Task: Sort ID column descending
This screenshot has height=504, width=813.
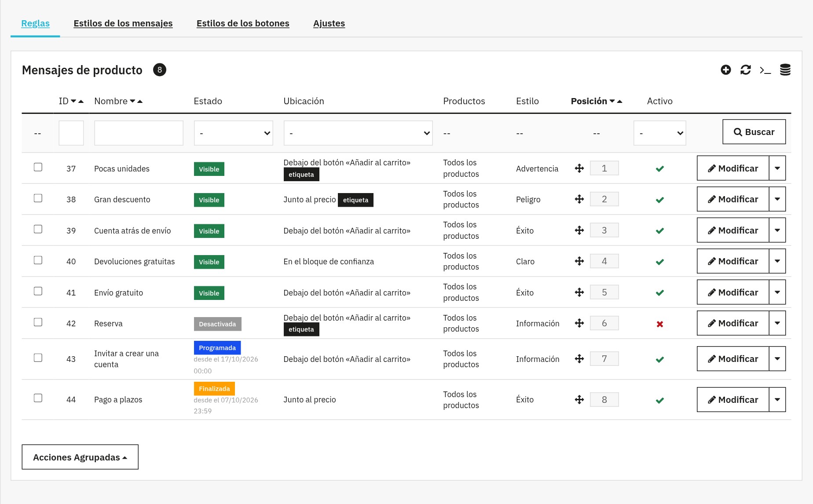Action: pyautogui.click(x=73, y=101)
